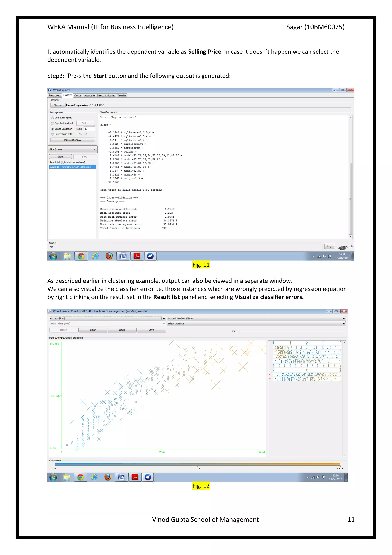Click the Reset button in visualizer
This screenshot has width=392, height=555.
[x=64, y=330]
